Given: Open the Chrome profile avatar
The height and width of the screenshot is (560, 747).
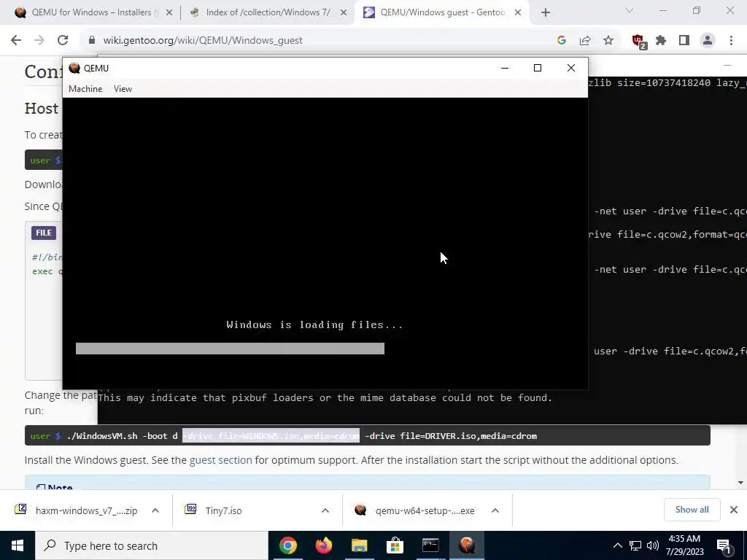Looking at the screenshot, I should [x=708, y=41].
